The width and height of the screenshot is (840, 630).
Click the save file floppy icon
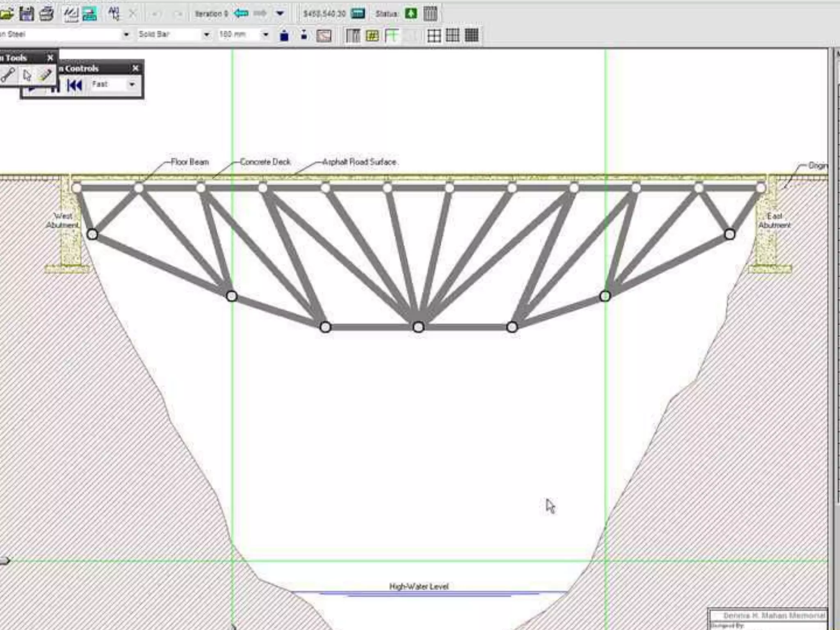(27, 14)
